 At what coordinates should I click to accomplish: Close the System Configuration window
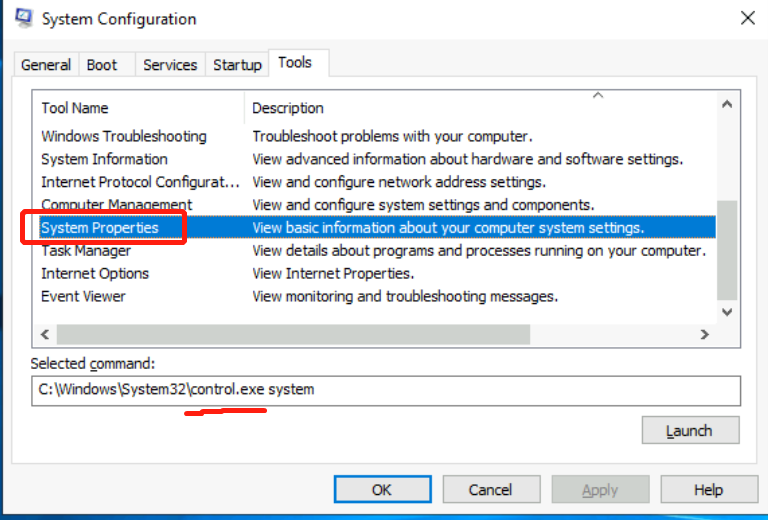click(x=746, y=18)
